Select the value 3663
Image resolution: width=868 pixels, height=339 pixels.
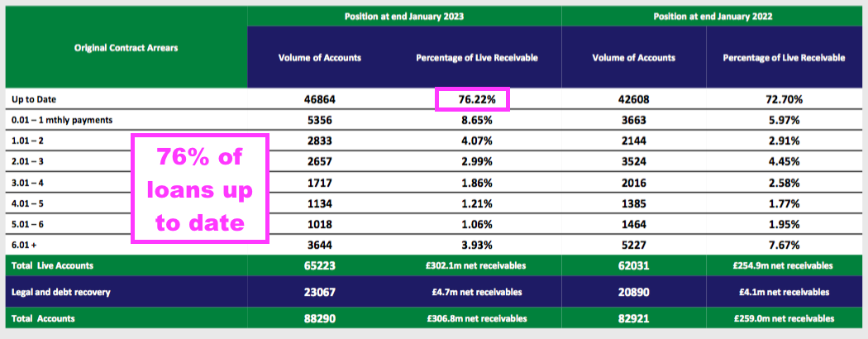[x=634, y=120]
